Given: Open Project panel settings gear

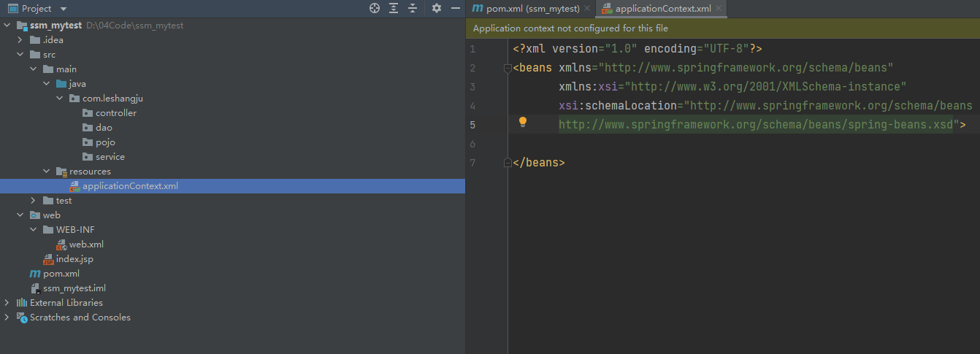Looking at the screenshot, I should tap(437, 8).
